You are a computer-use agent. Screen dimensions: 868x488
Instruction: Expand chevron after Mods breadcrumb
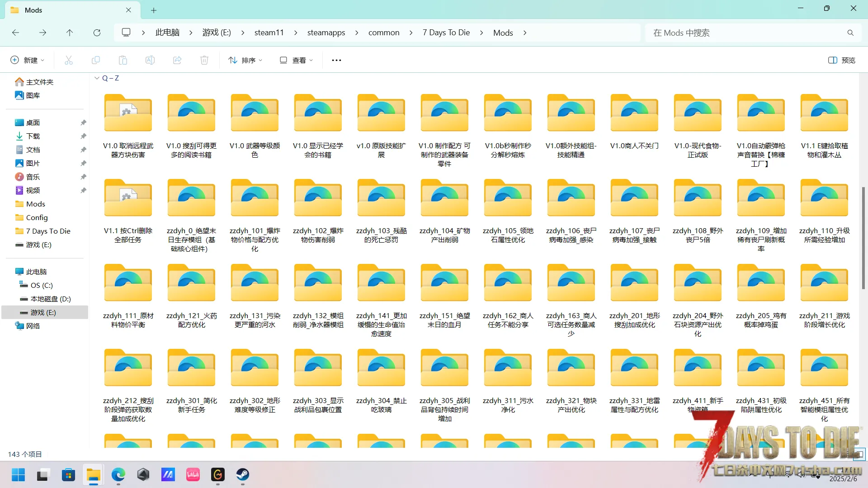tap(525, 33)
